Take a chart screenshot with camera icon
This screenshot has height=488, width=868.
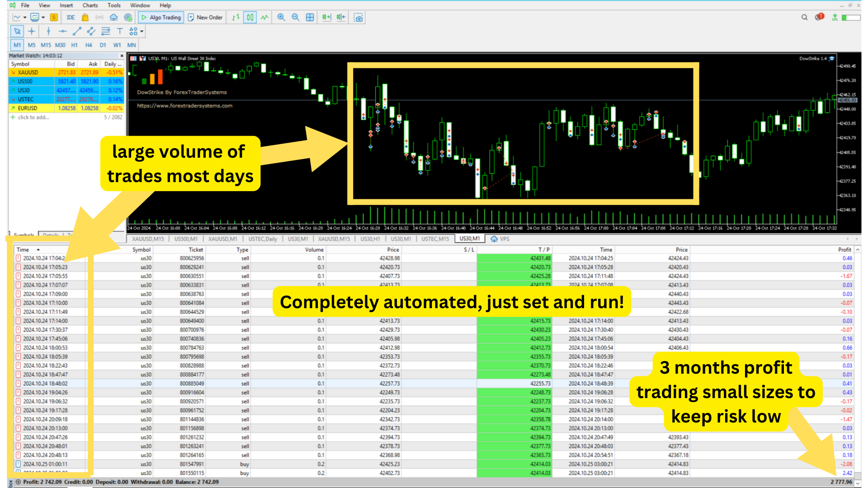click(359, 18)
